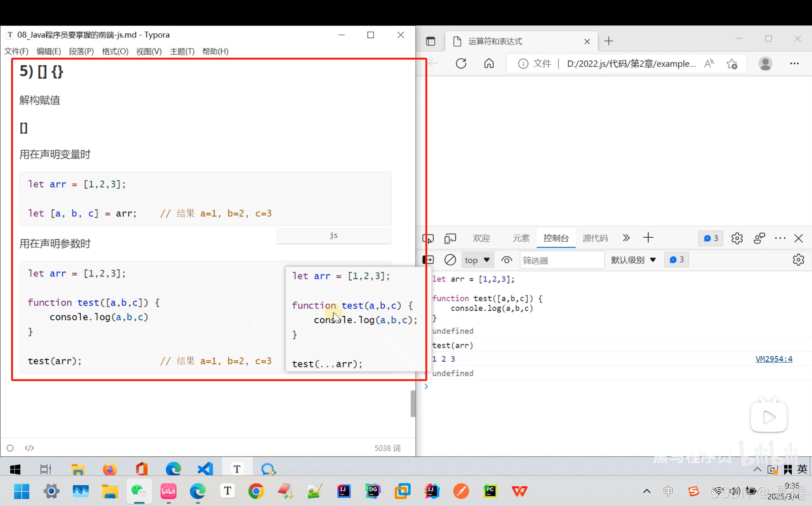Select the inspect element tool in DevTools
This screenshot has height=506, width=812.
[429, 238]
